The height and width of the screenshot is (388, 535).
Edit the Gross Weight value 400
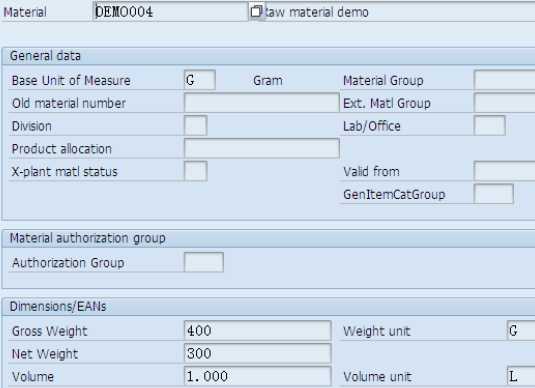point(258,330)
